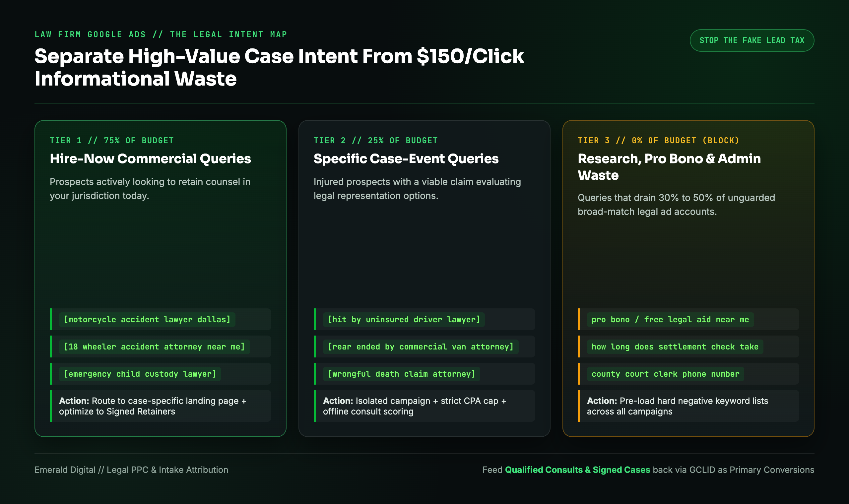Select the Specific Case-Event Queries heading
The image size is (849, 504).
pos(406,158)
